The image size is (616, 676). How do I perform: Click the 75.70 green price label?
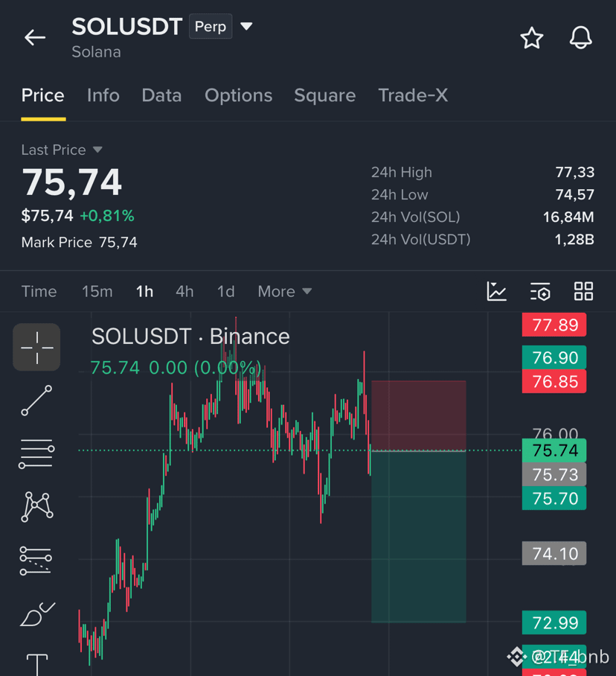coord(554,499)
